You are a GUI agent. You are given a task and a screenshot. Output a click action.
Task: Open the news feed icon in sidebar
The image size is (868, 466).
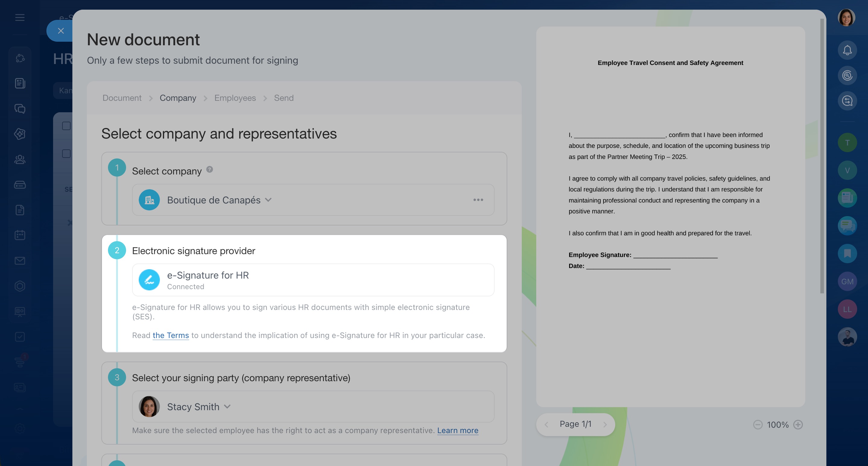point(20,83)
